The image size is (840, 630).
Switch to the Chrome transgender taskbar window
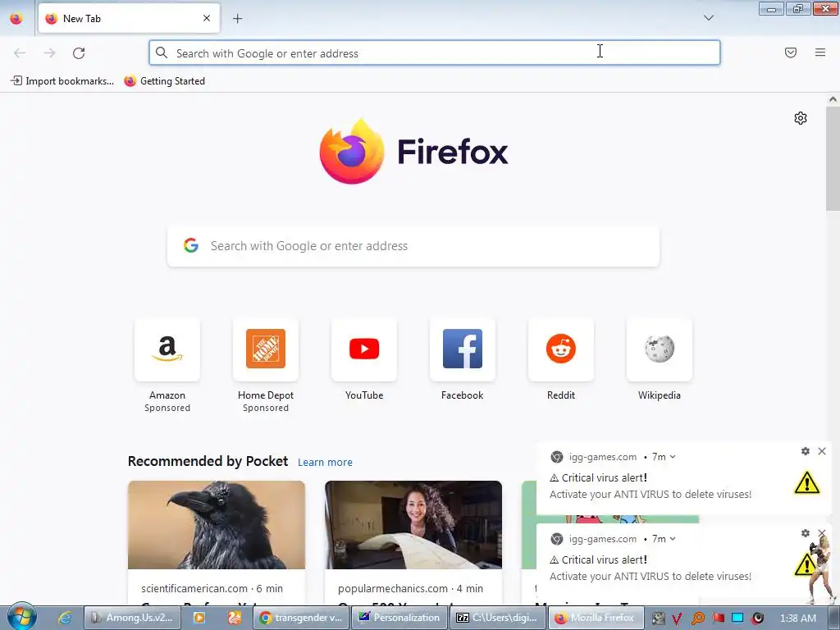[x=301, y=618]
